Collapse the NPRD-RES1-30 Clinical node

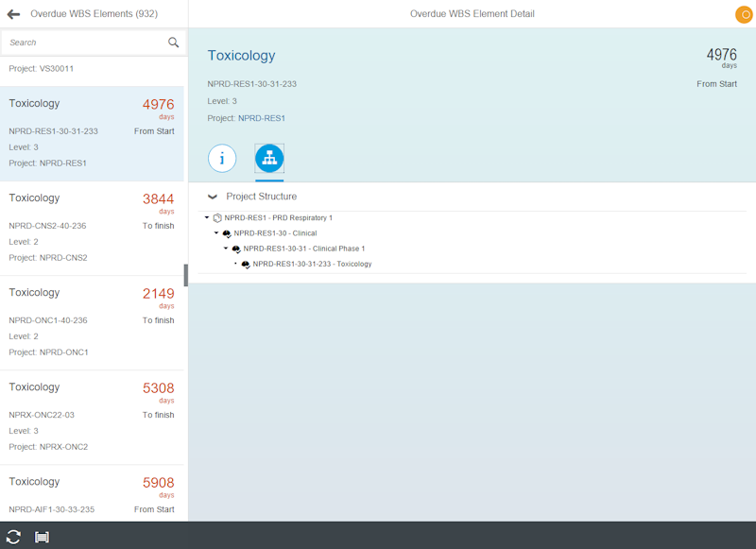(216, 233)
